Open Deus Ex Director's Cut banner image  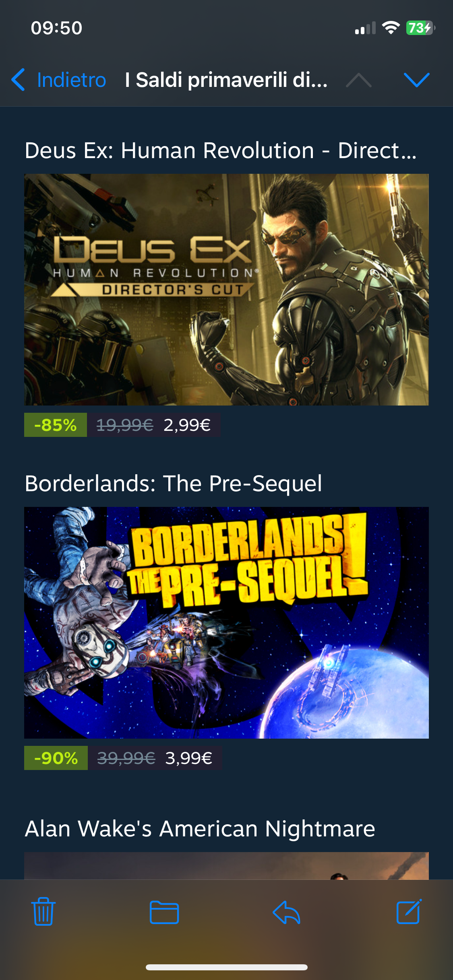(226, 290)
